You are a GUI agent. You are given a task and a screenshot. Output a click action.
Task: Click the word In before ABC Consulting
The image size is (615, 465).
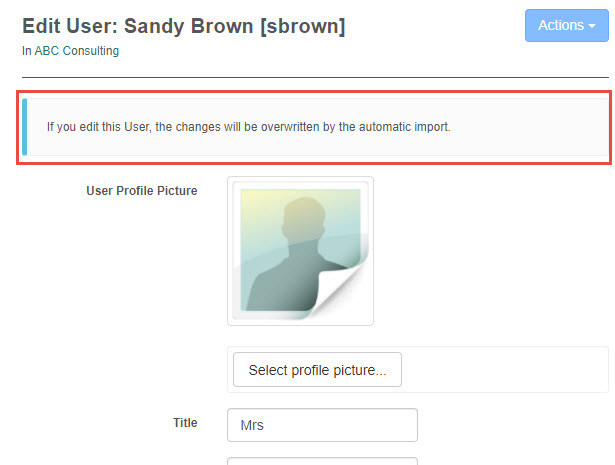tap(27, 51)
